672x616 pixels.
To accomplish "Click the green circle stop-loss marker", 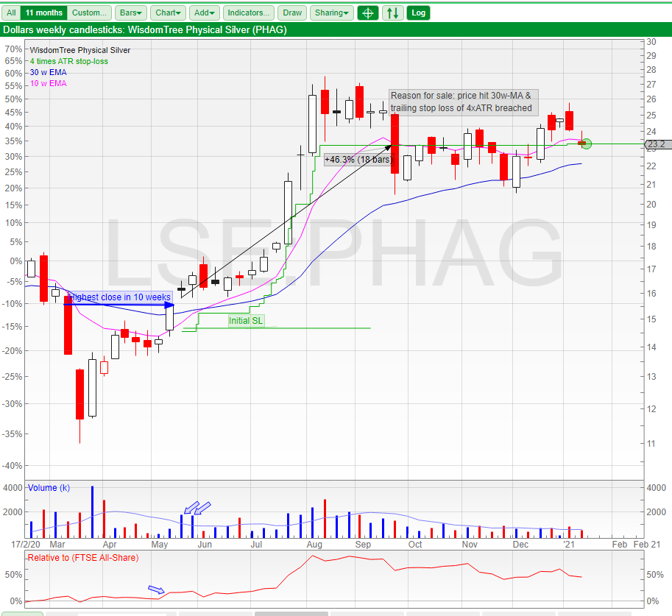I will (587, 144).
